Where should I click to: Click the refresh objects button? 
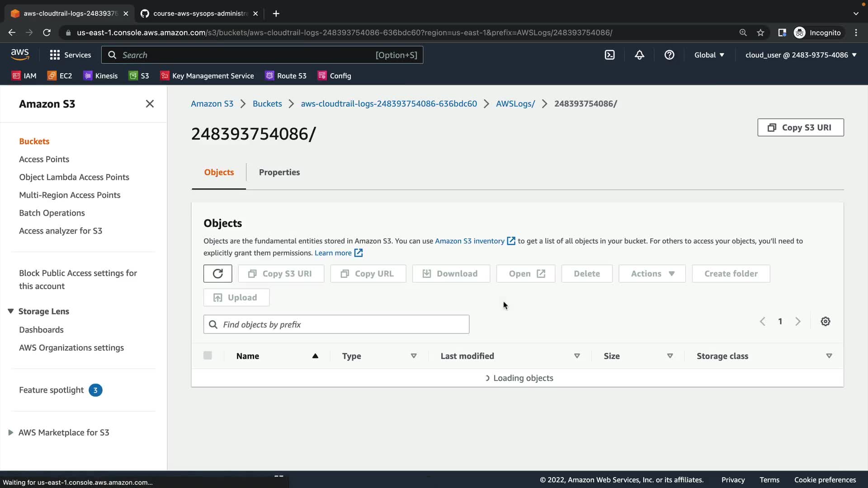[217, 274]
